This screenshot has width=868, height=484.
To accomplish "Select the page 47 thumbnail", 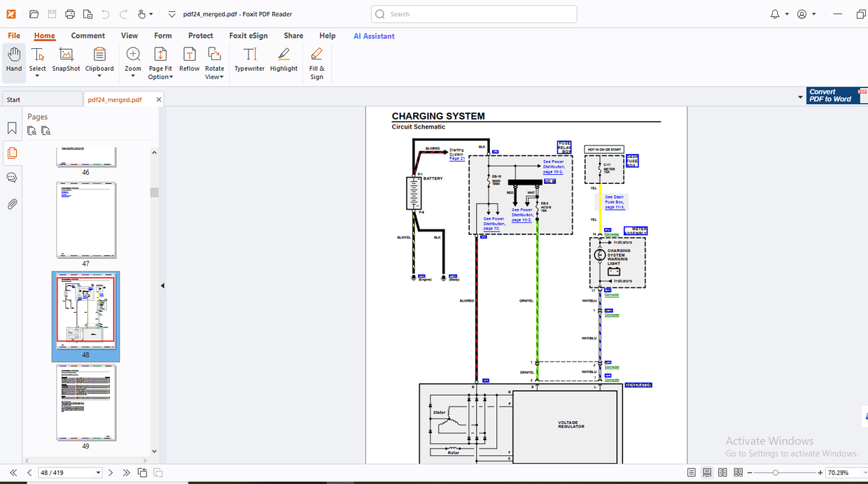I will click(x=85, y=220).
